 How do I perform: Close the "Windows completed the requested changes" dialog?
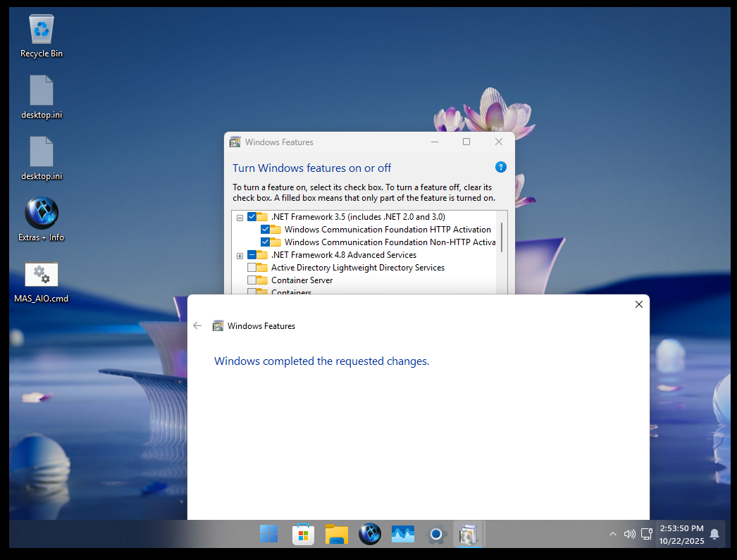point(639,304)
